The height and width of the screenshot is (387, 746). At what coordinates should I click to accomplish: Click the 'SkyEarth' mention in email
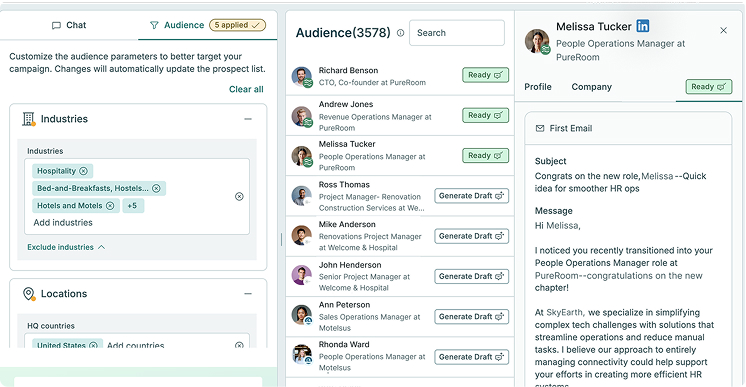564,312
